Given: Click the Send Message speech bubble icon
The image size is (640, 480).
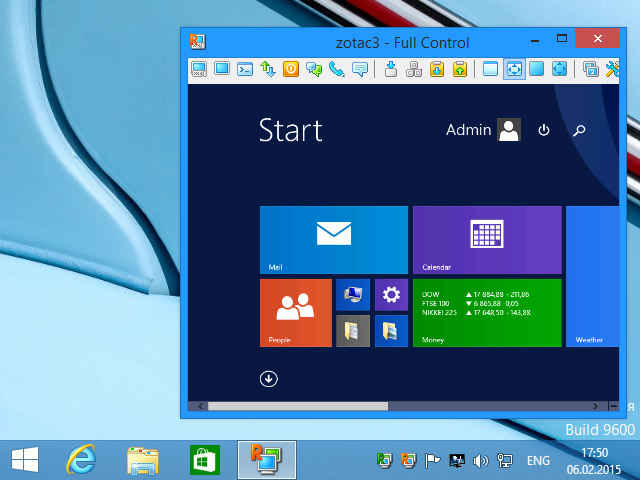Looking at the screenshot, I should click(x=360, y=69).
